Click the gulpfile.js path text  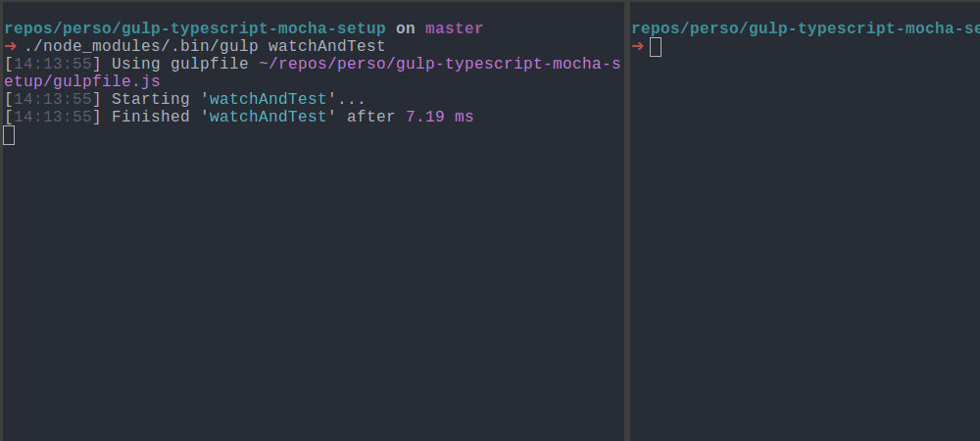coord(82,81)
